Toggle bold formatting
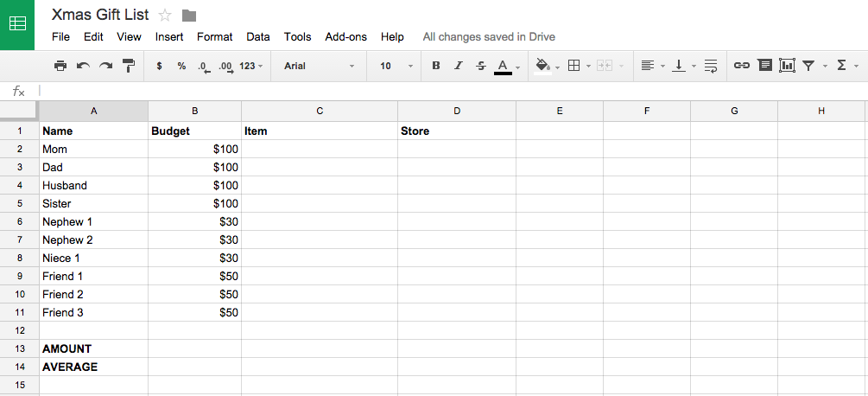Image resolution: width=868 pixels, height=396 pixels. pyautogui.click(x=435, y=66)
